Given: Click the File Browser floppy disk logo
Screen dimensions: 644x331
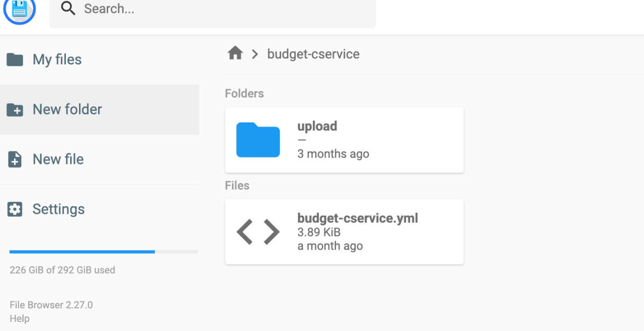Looking at the screenshot, I should point(20,9).
